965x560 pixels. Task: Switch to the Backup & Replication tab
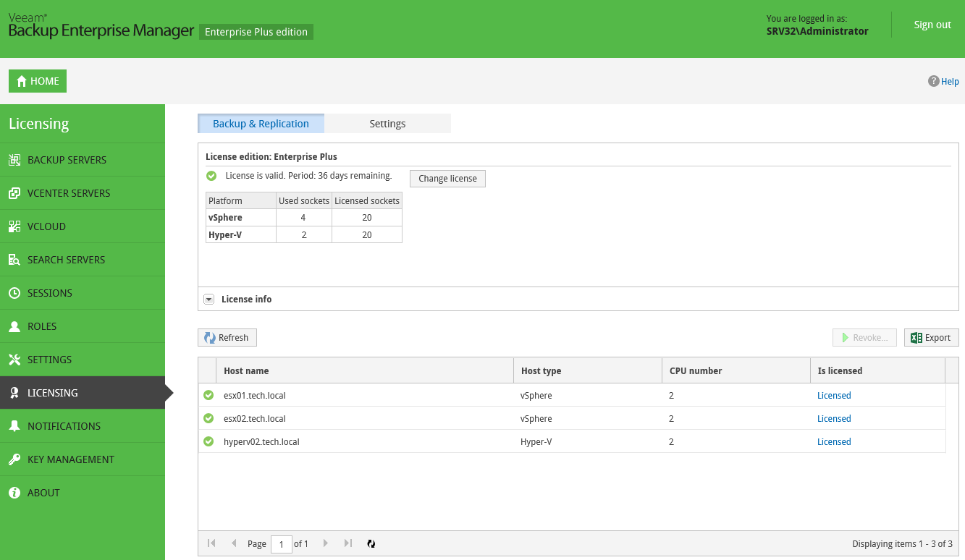point(261,124)
